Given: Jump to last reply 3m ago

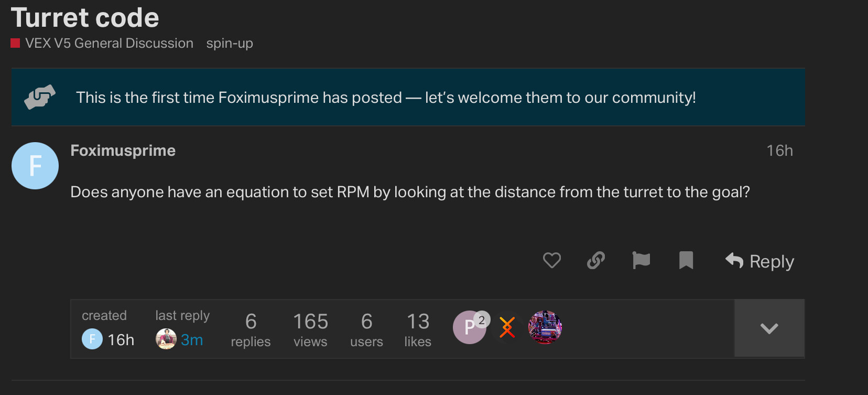Looking at the screenshot, I should point(192,340).
